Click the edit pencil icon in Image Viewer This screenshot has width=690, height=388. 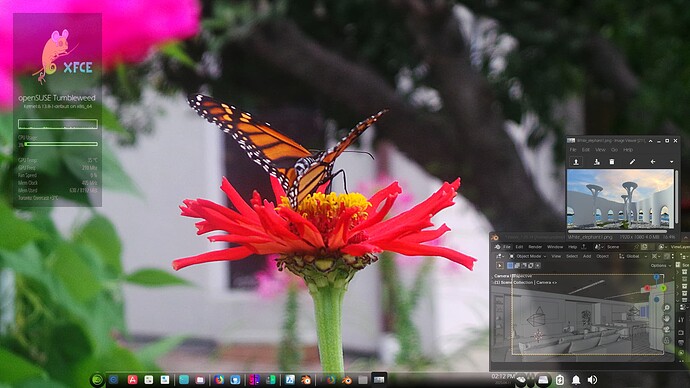click(x=632, y=162)
